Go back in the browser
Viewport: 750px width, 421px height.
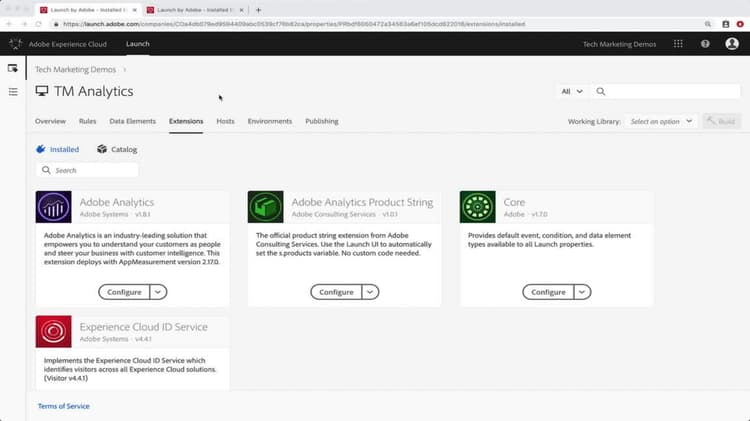tap(9, 24)
